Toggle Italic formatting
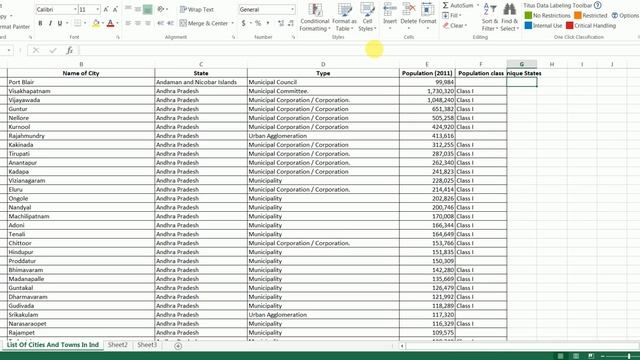Viewport: 640px width, 360px height. pos(50,23)
